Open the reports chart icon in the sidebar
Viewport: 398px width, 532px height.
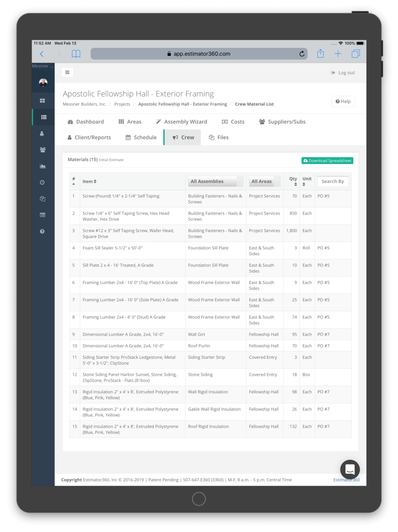click(43, 166)
